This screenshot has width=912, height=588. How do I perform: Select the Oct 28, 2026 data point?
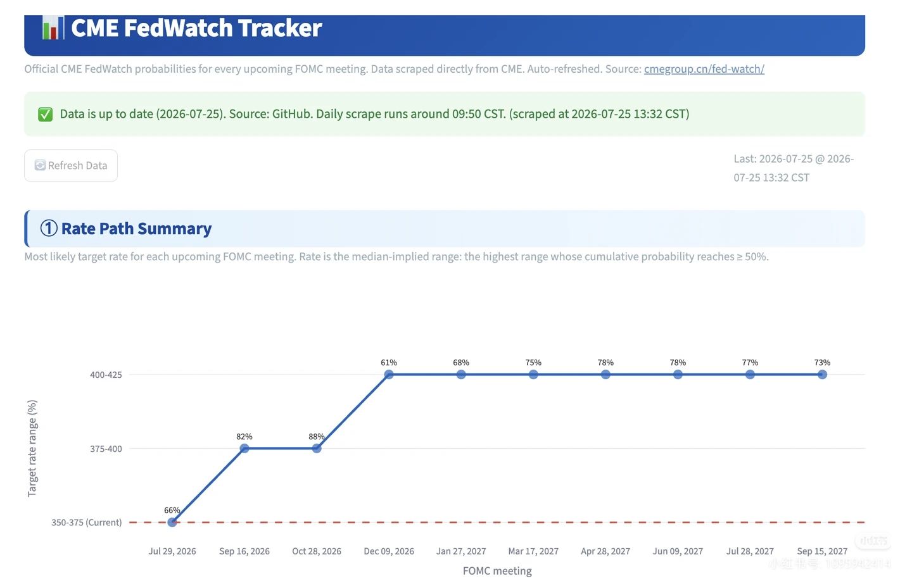317,448
